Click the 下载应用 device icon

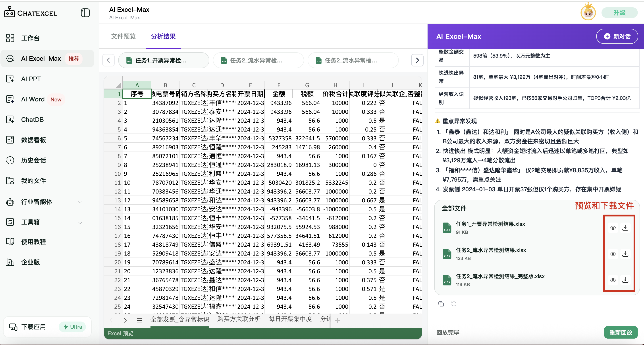pos(13,327)
